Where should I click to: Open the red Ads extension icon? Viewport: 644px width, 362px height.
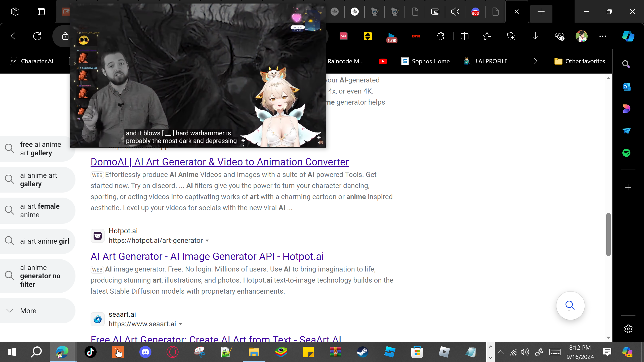(343, 36)
